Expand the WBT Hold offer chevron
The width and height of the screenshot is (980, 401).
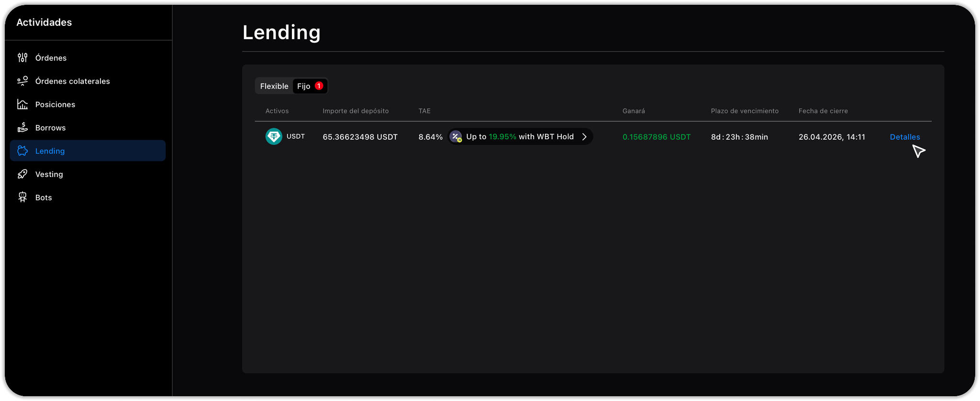click(584, 137)
